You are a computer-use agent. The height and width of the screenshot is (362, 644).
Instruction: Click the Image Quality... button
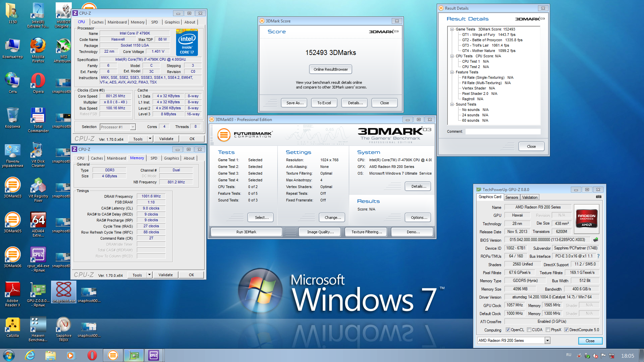pos(320,232)
